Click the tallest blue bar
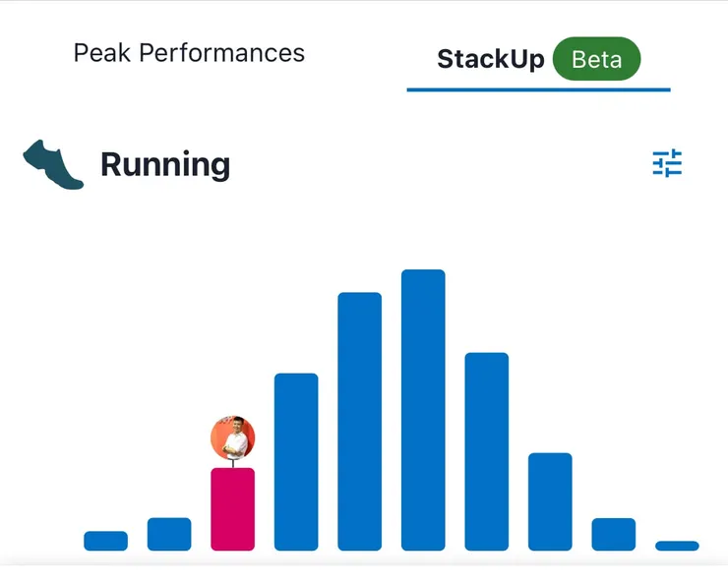 pyautogui.click(x=423, y=409)
